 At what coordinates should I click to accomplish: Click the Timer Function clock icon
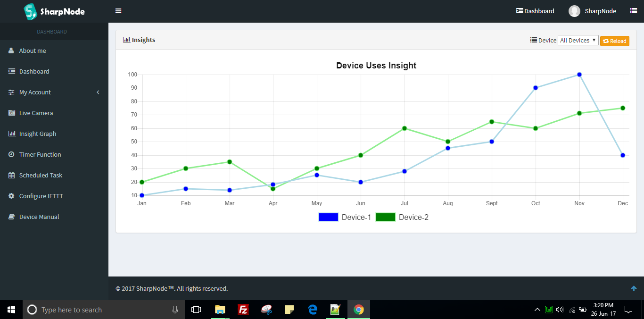[11, 154]
